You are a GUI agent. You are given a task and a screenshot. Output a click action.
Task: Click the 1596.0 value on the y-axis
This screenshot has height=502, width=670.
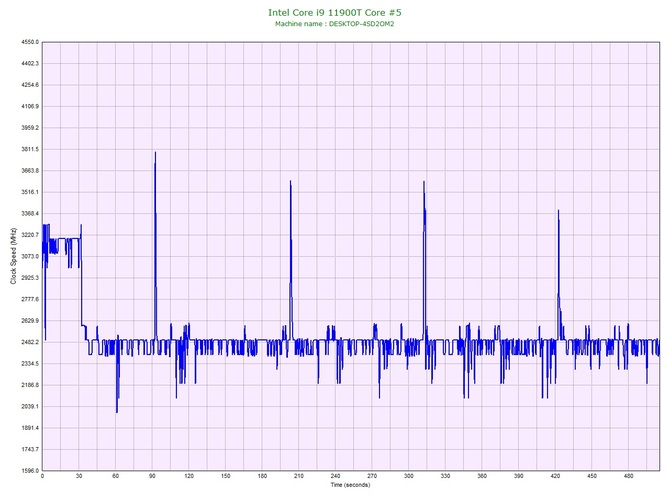point(30,470)
